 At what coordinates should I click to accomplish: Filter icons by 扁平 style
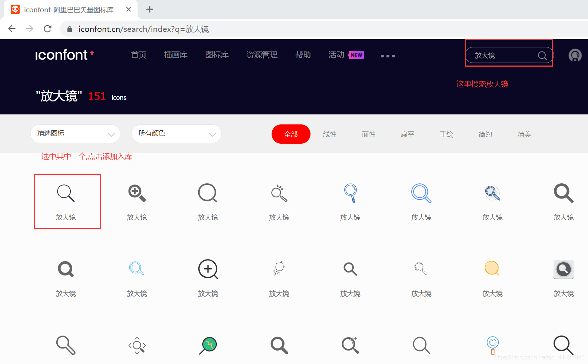pos(408,134)
